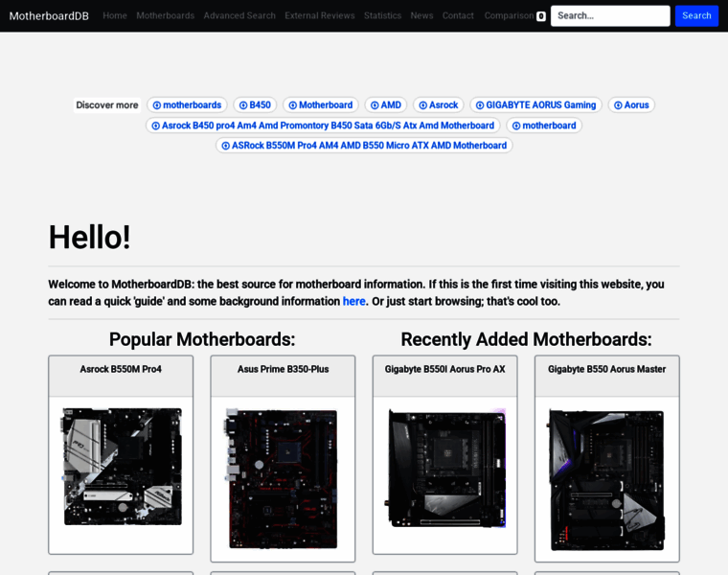
Task: Open the Home menu item
Action: click(x=115, y=15)
